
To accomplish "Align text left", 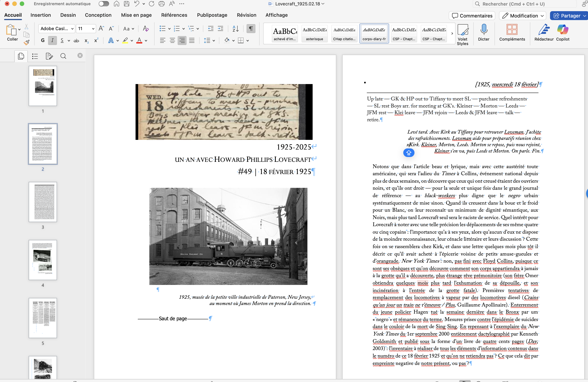I will (162, 41).
